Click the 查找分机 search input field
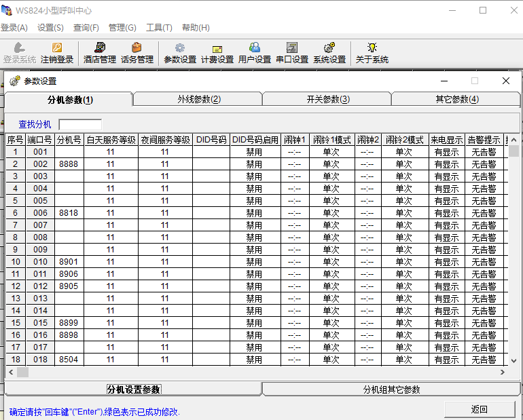523x420 pixels. 80,125
